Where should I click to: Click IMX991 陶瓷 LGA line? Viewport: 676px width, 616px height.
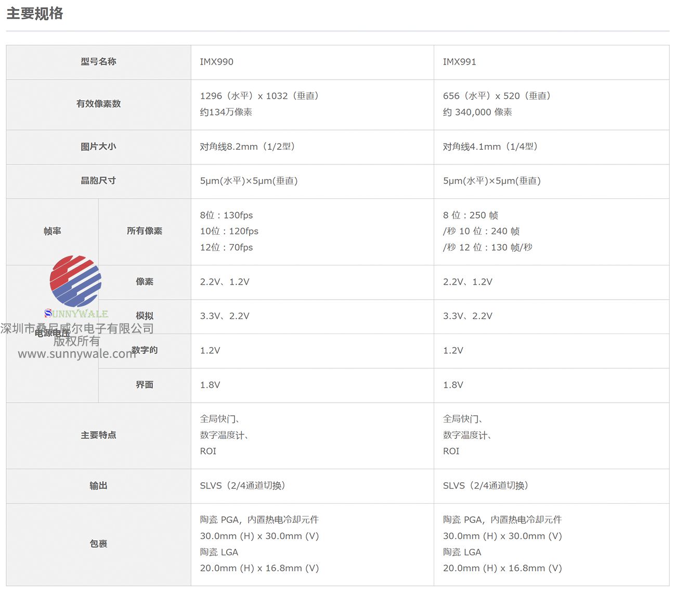pos(462,552)
